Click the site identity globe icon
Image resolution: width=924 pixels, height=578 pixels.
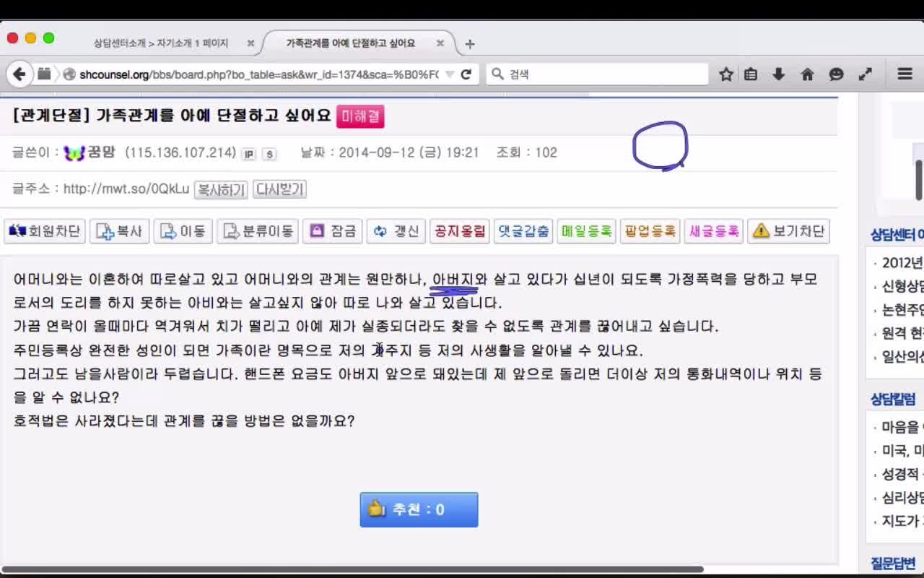point(69,74)
